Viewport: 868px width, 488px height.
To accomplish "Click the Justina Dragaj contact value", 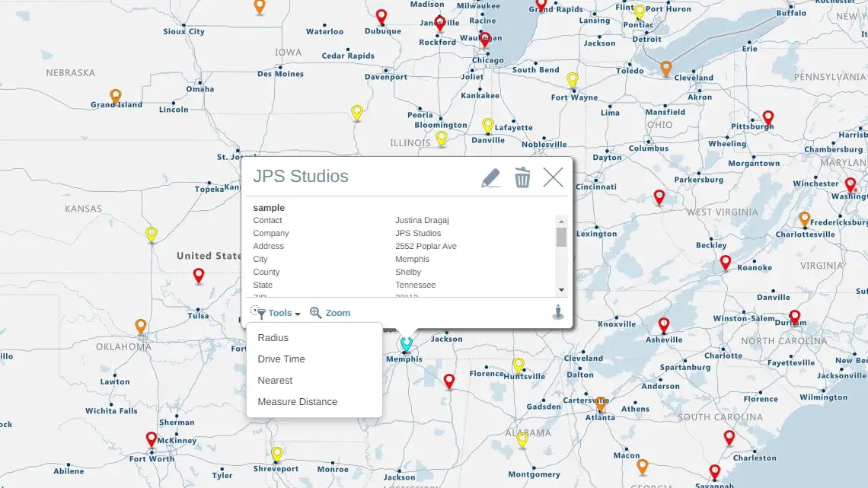I will tap(422, 220).
